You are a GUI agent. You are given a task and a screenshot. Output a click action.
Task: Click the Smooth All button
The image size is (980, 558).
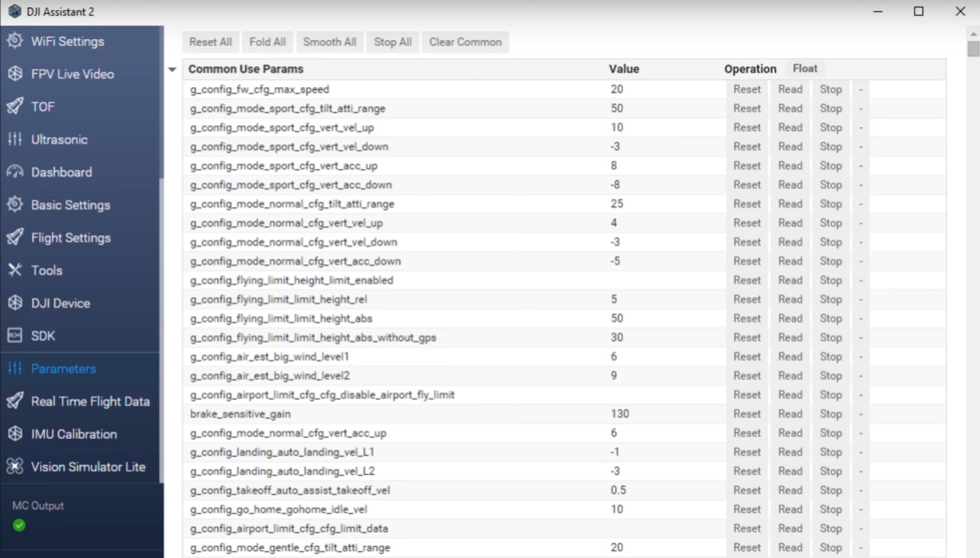330,42
